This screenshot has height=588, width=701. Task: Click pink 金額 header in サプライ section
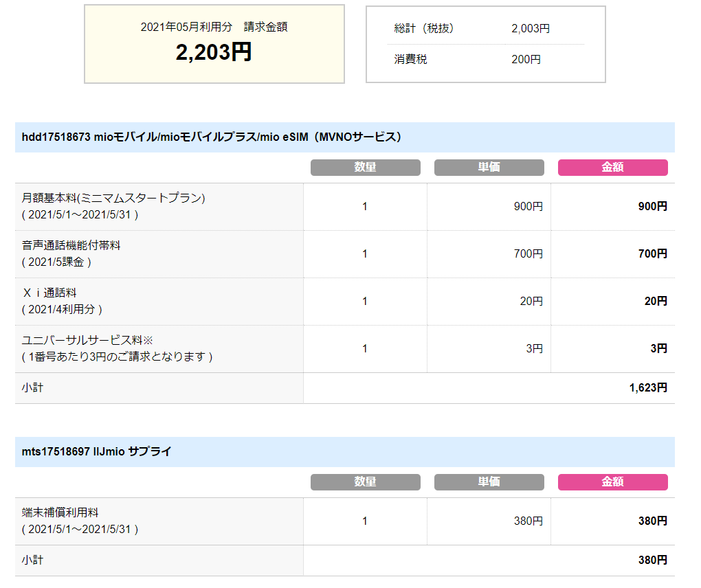click(612, 482)
